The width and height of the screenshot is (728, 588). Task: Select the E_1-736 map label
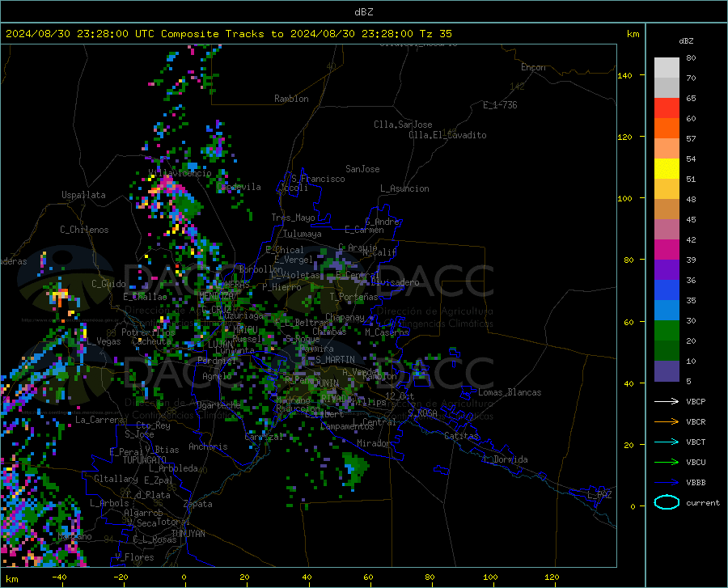pyautogui.click(x=500, y=105)
